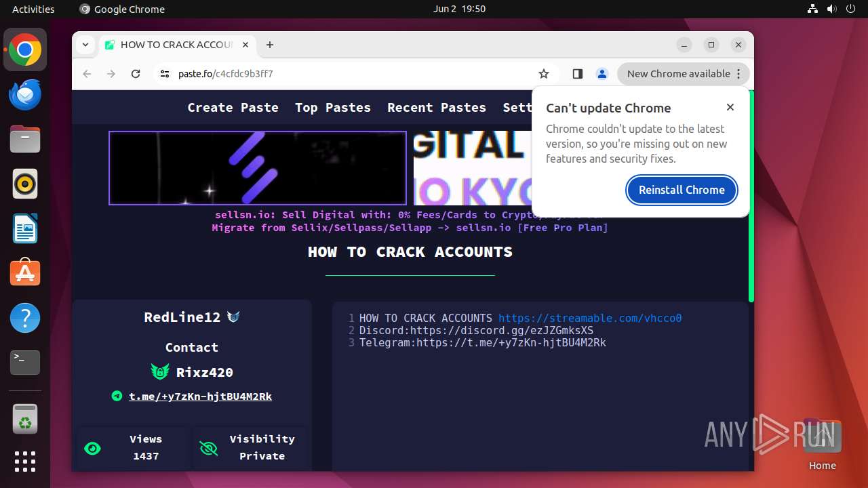Reload the paste.fo page
This screenshot has height=488, width=868.
point(136,74)
